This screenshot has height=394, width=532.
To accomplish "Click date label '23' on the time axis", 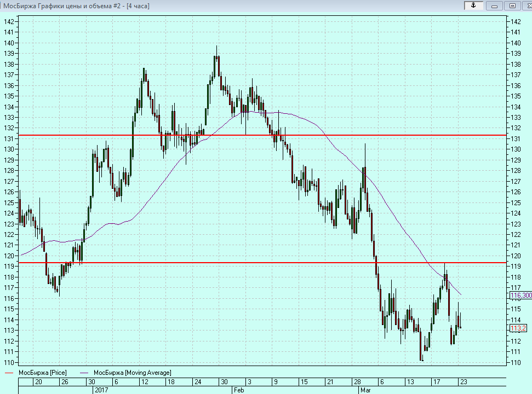I will (x=464, y=382).
